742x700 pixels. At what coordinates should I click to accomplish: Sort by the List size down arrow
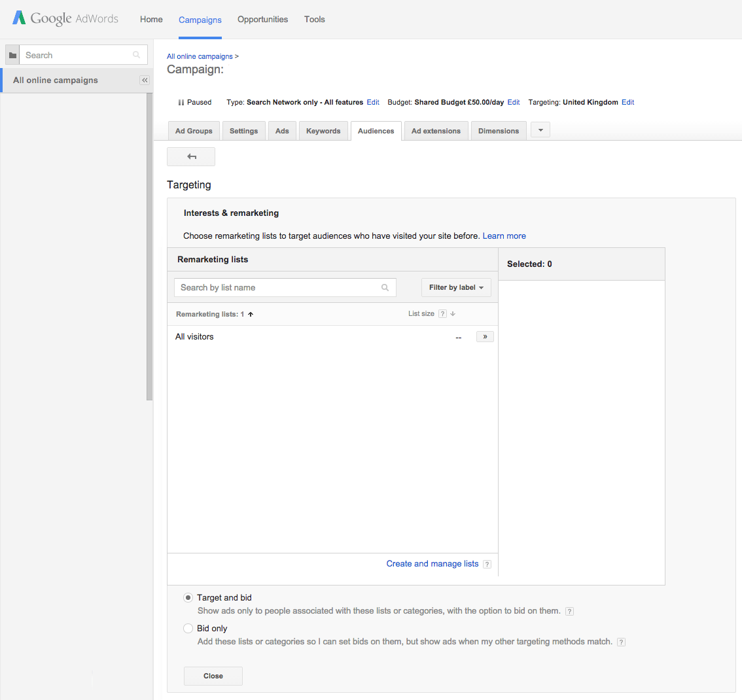click(x=453, y=314)
